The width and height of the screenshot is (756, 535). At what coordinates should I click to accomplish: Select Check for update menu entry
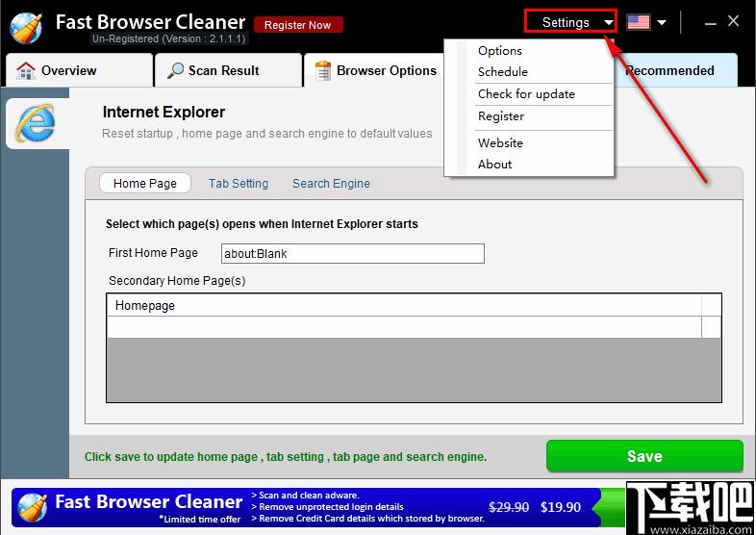[x=526, y=94]
